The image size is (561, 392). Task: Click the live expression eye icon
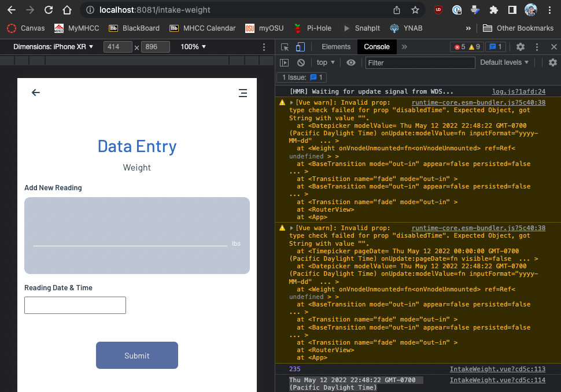[x=351, y=62]
